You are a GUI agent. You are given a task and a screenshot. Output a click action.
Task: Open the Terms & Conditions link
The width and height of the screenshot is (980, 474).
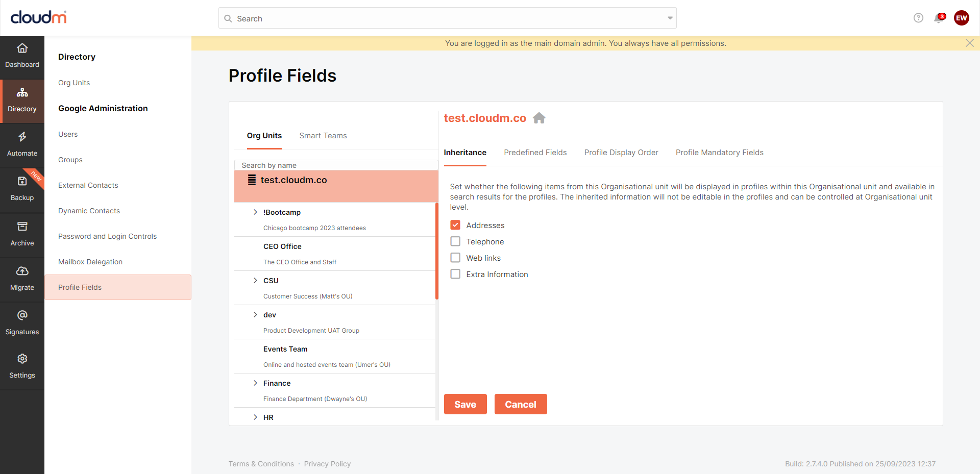261,464
